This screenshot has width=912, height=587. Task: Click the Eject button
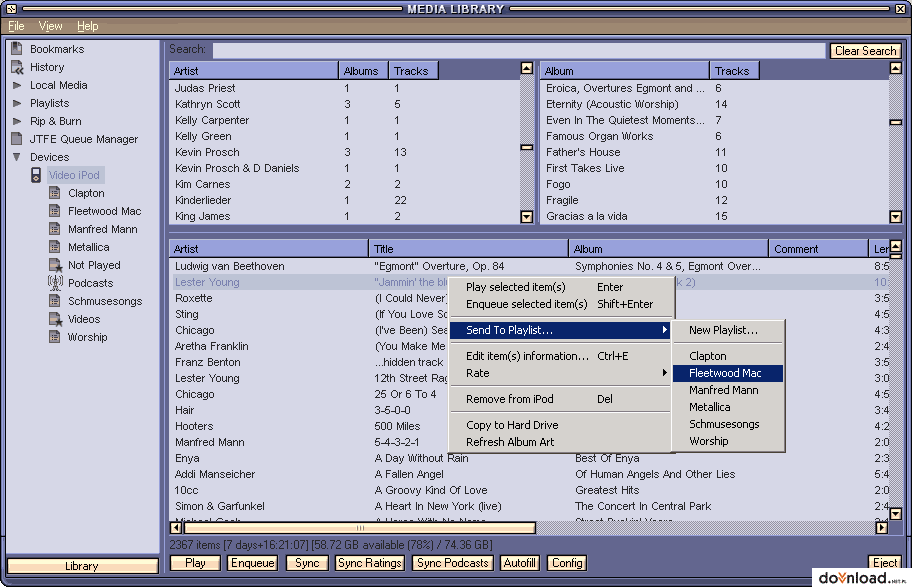885,563
